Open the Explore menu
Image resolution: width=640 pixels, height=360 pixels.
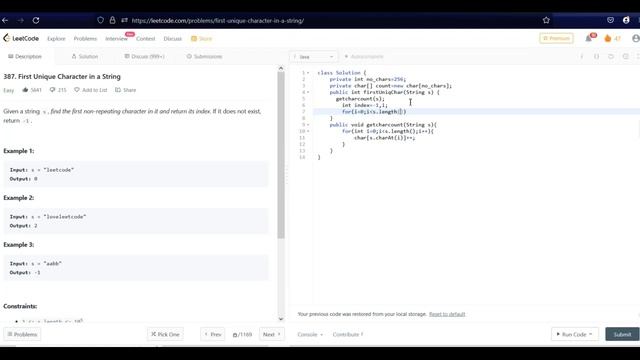[x=56, y=38]
